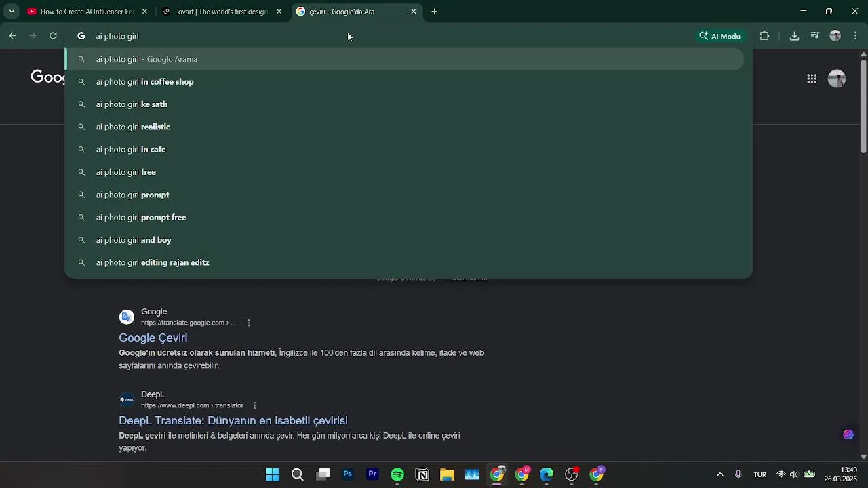Screen dimensions: 868x488
Task: Close the çeviri Google'da Ara tab
Action: [414, 12]
